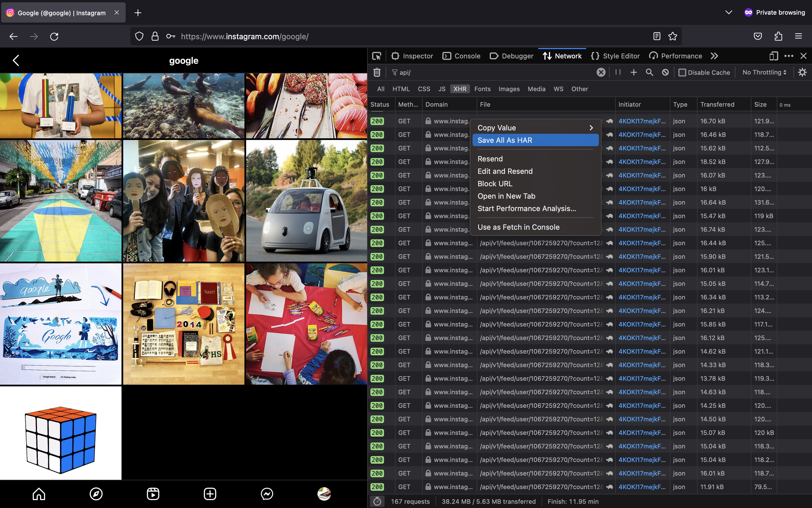Open No Throttling dropdown
Viewport: 812px width, 508px height.
click(x=764, y=72)
